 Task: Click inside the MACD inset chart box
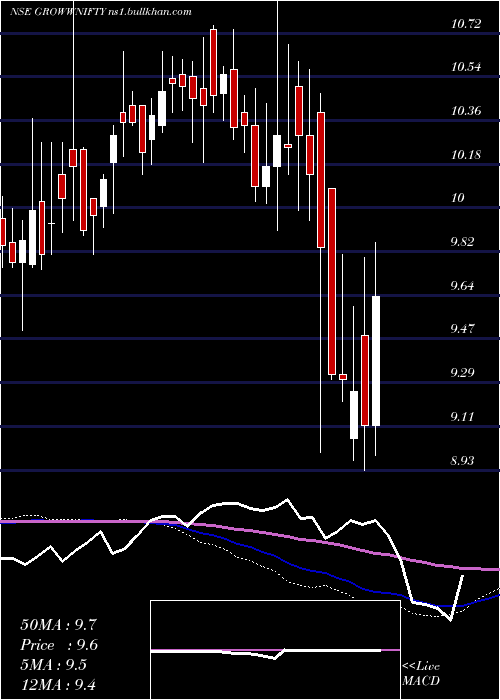click(x=275, y=650)
